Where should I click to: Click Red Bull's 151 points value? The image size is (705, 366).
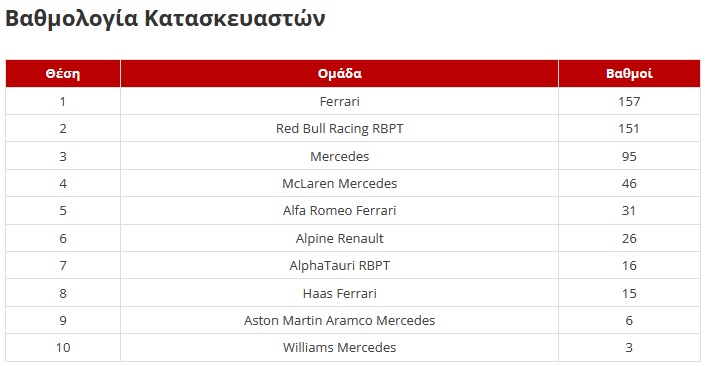coord(629,129)
